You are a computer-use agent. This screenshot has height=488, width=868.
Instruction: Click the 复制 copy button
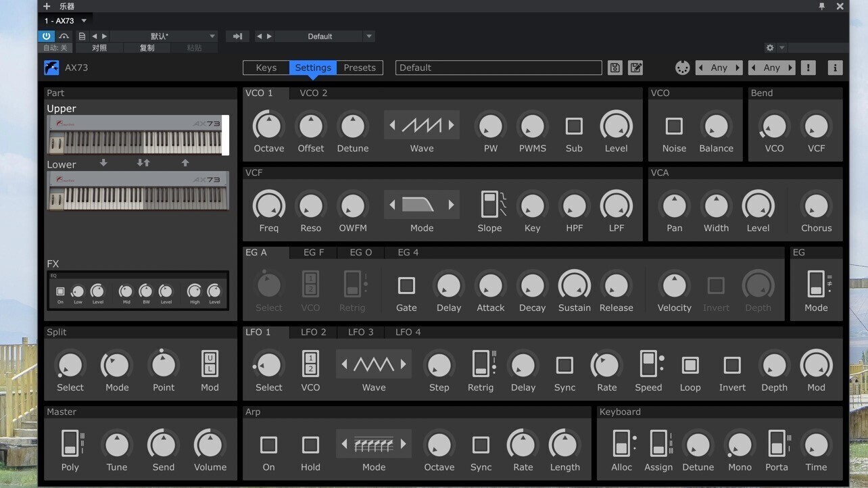[147, 48]
